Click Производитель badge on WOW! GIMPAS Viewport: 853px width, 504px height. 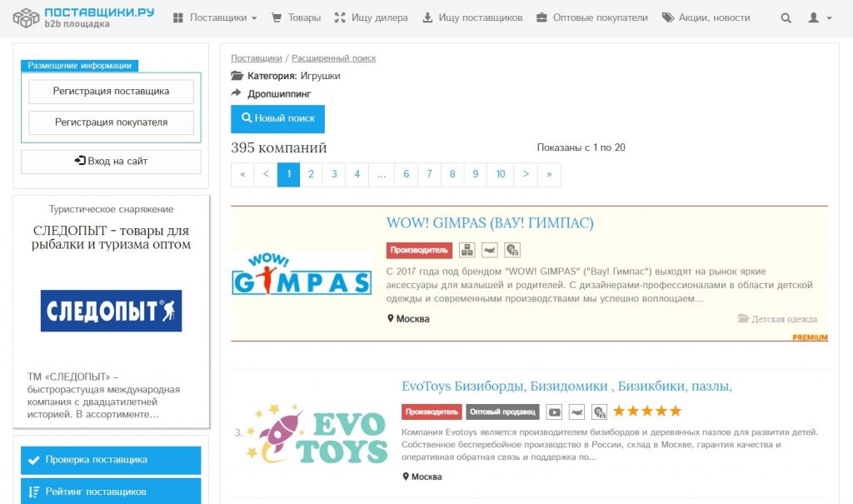[x=419, y=251]
